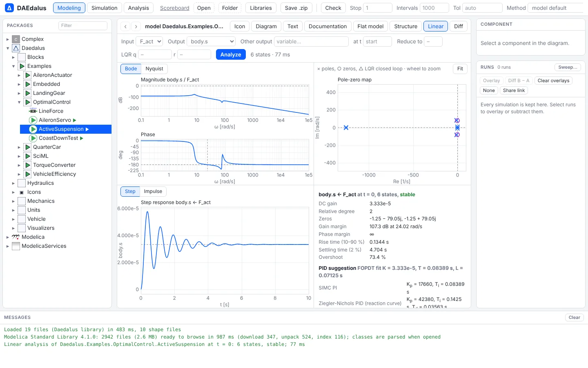Collapse the Examples tree node
Viewport: 588px width, 368px height.
13,66
